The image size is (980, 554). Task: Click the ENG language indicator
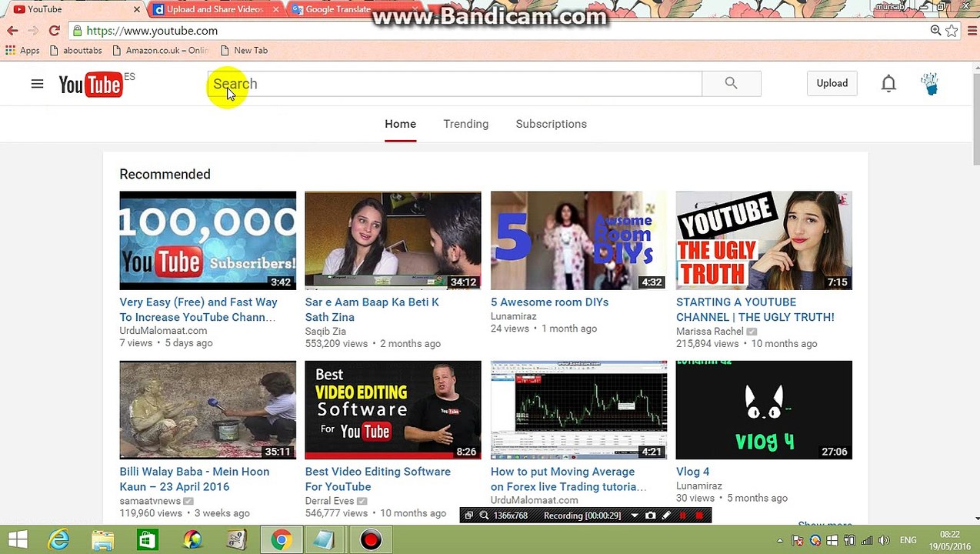[x=908, y=541]
